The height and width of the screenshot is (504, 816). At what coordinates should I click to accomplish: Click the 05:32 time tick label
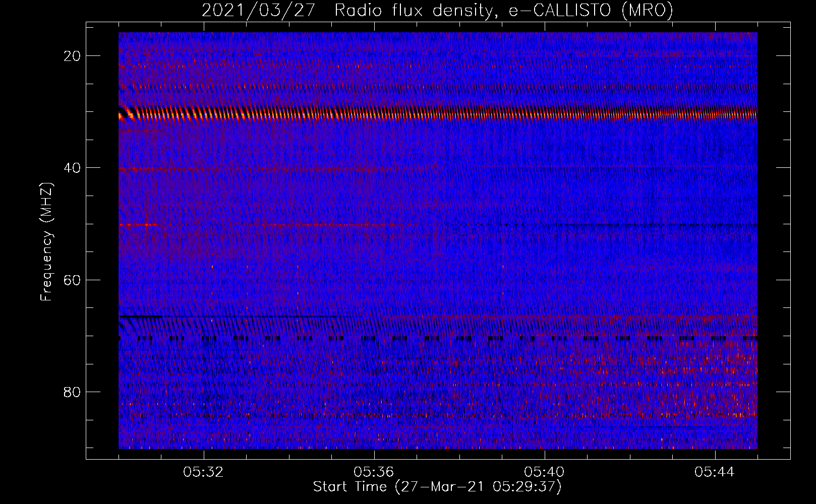point(204,472)
